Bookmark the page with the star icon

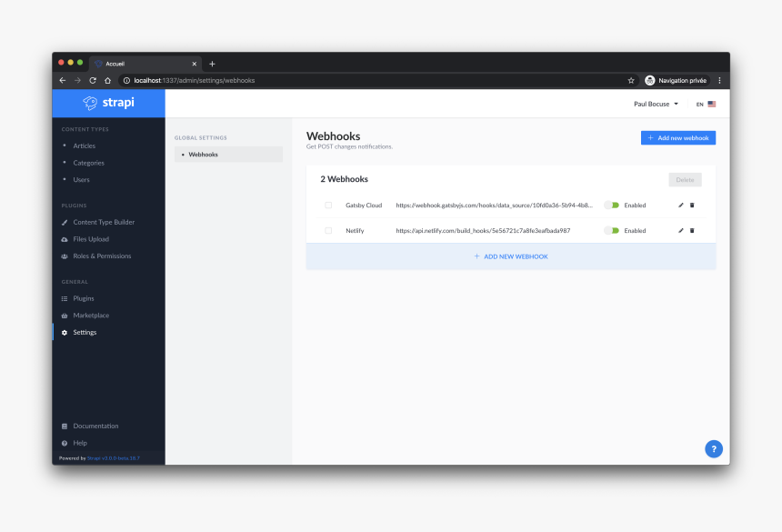631,80
